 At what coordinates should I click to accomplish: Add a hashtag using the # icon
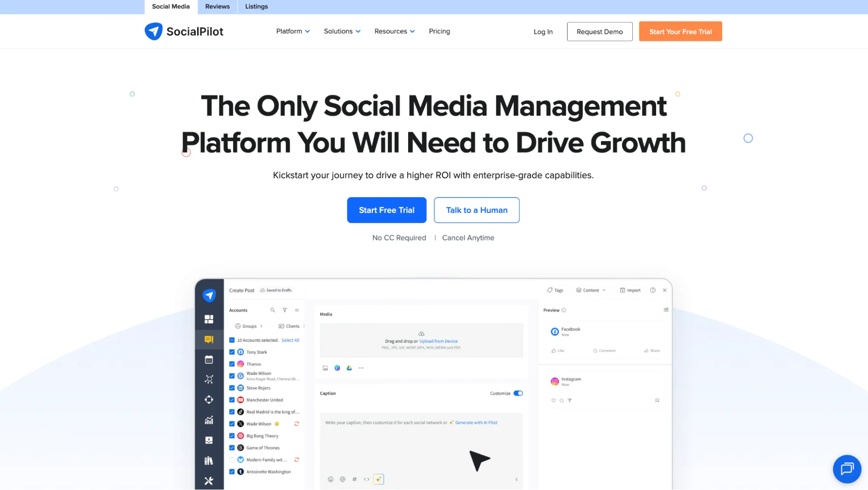(355, 479)
